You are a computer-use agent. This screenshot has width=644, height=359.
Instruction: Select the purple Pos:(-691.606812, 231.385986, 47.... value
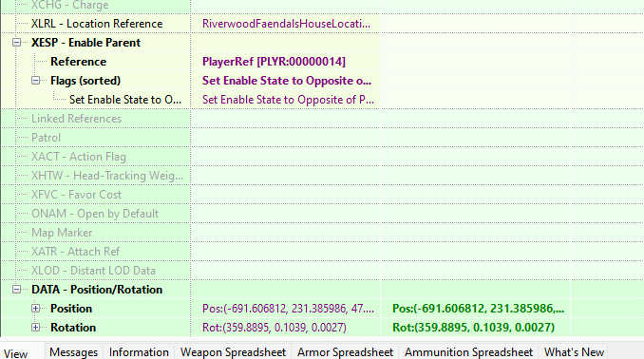288,309
